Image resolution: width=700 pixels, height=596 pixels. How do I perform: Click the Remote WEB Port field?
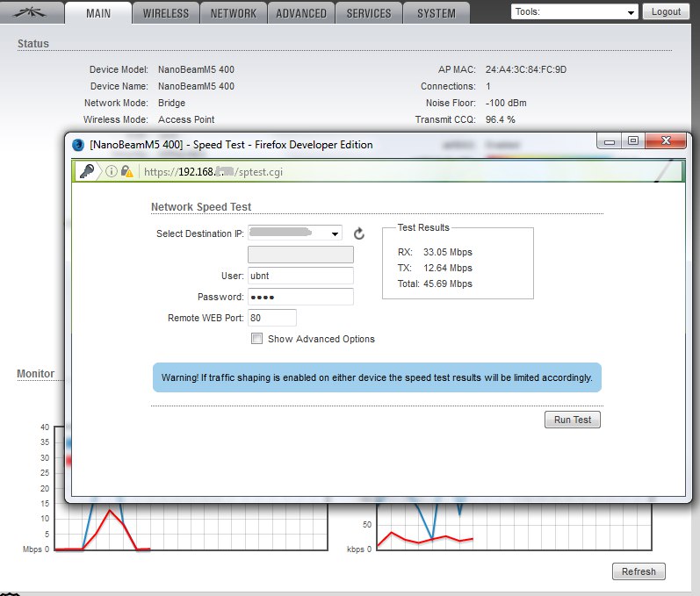(272, 318)
